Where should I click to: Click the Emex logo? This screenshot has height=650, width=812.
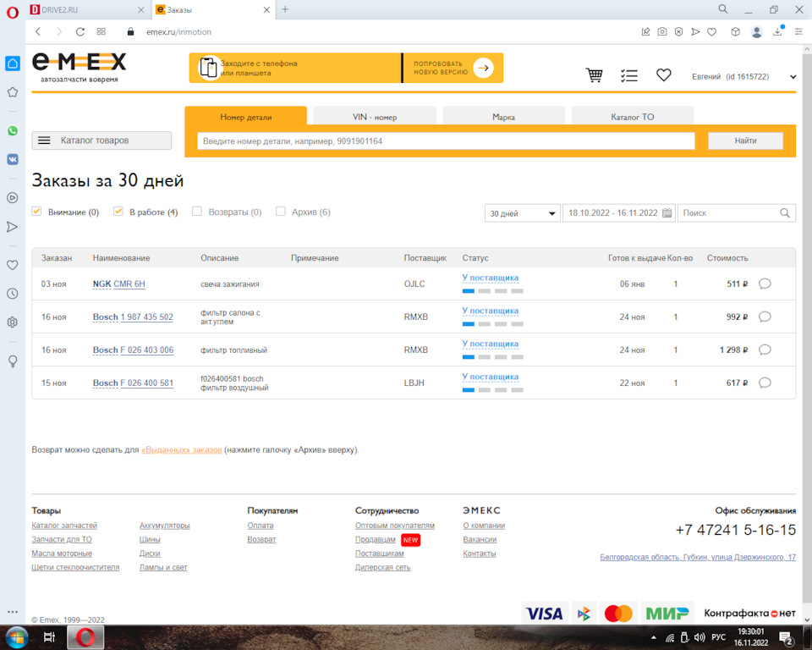(80, 68)
